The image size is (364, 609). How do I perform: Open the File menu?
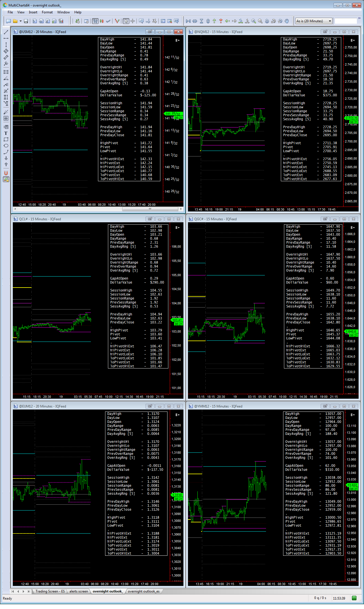click(10, 12)
